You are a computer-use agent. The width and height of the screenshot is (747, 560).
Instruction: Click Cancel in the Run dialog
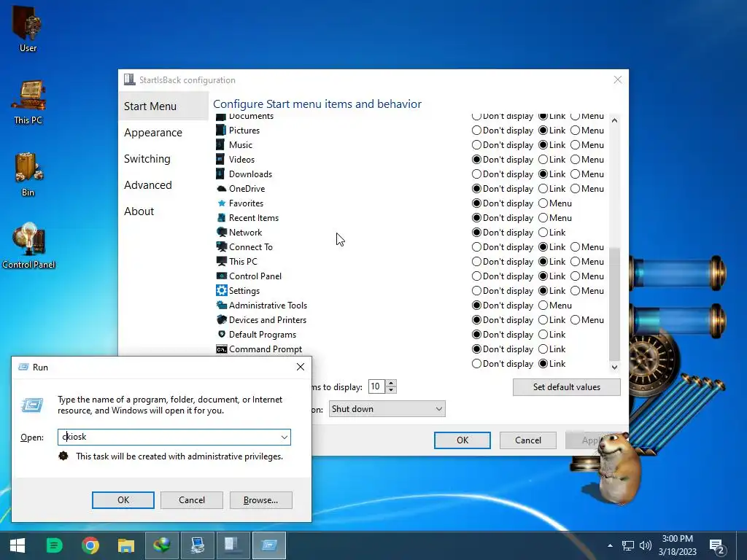point(192,500)
